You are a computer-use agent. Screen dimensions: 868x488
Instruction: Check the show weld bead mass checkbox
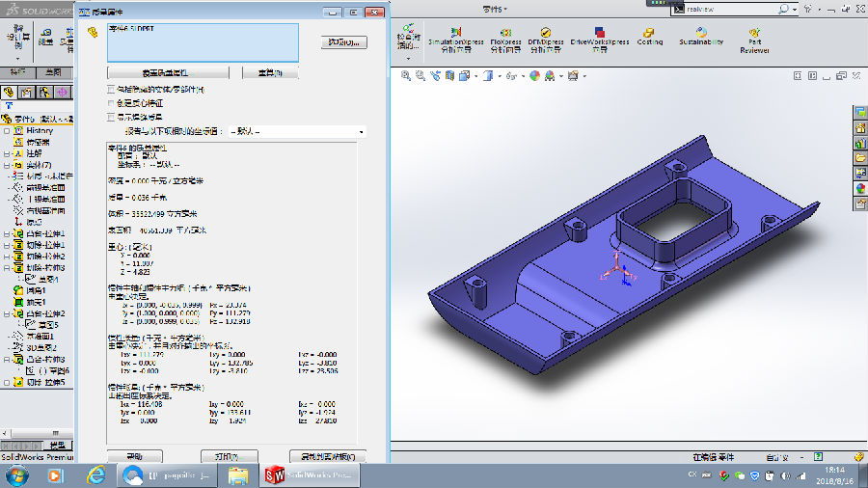(110, 116)
